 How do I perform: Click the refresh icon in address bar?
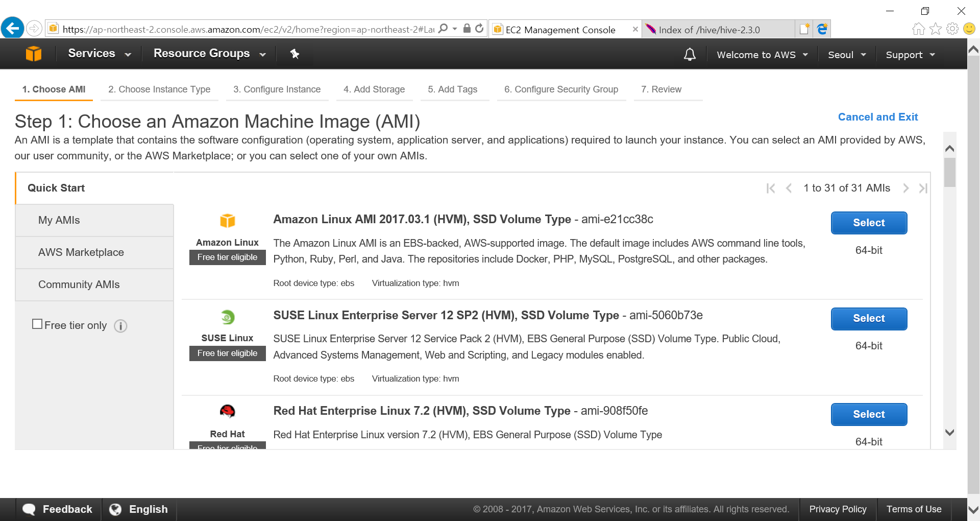479,29
